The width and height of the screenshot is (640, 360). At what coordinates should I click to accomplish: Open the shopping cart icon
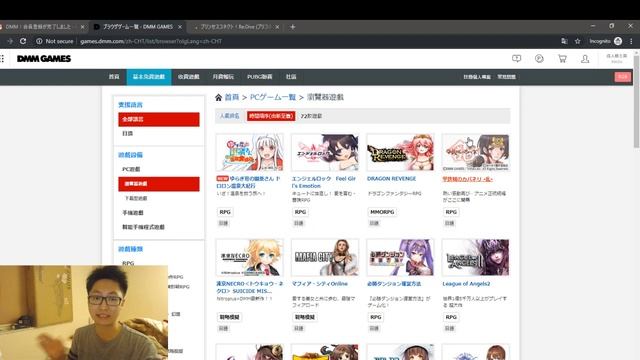pyautogui.click(x=562, y=59)
